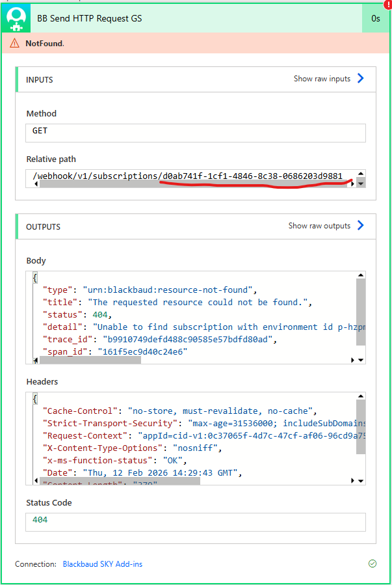
Task: Open the Blackbaud SKY Add-ins connection link
Action: [x=103, y=564]
